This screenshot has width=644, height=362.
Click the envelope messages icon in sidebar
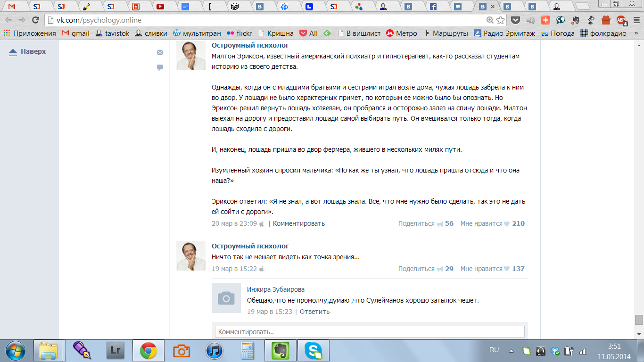(160, 52)
